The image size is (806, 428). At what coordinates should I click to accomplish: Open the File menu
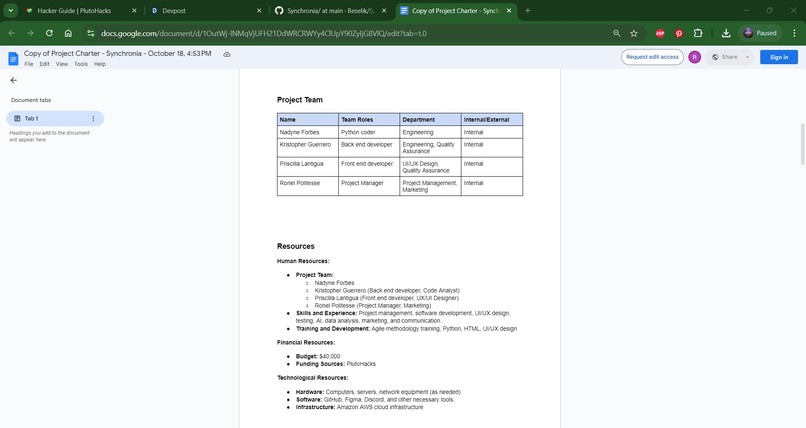[x=29, y=64]
